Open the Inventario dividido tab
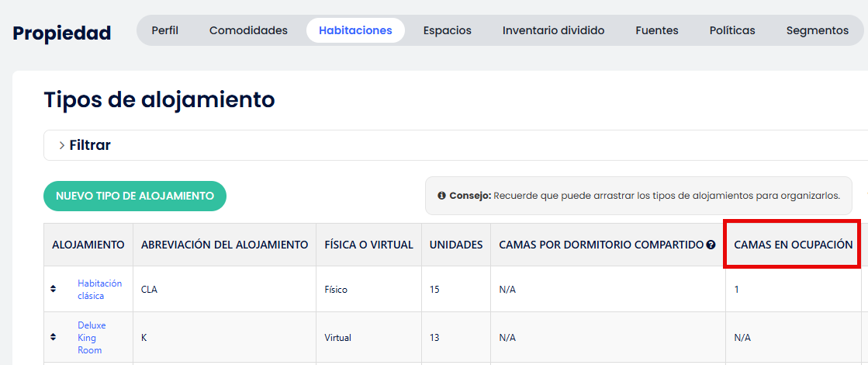This screenshot has width=868, height=365. 553,30
